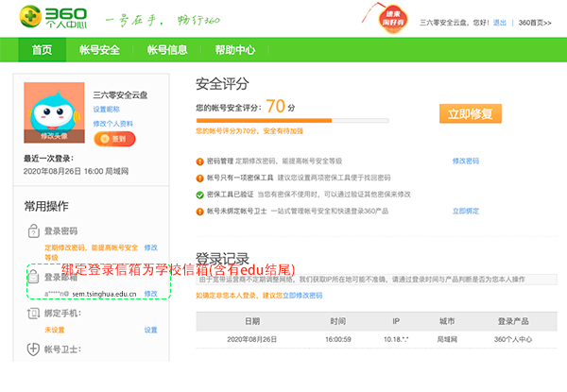Click green check icon beside 密保工具已验证
567x392 pixels.
[199, 196]
